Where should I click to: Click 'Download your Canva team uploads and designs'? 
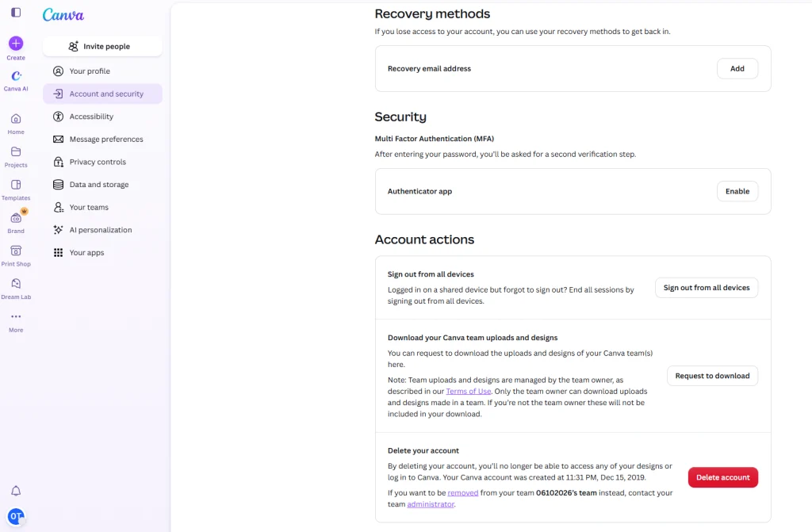[473, 338]
